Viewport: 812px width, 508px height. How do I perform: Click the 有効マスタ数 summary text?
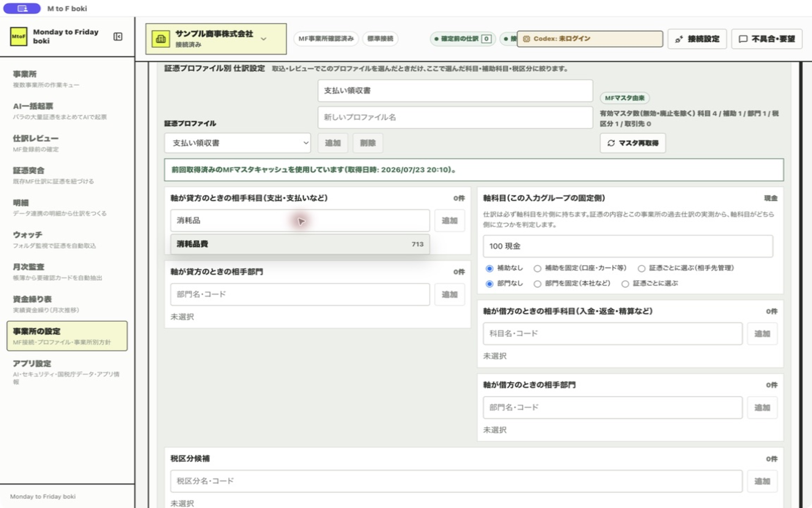[689, 119]
